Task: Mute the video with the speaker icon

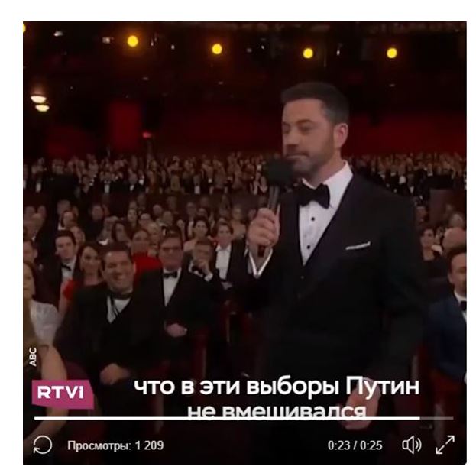Action: 412,445
